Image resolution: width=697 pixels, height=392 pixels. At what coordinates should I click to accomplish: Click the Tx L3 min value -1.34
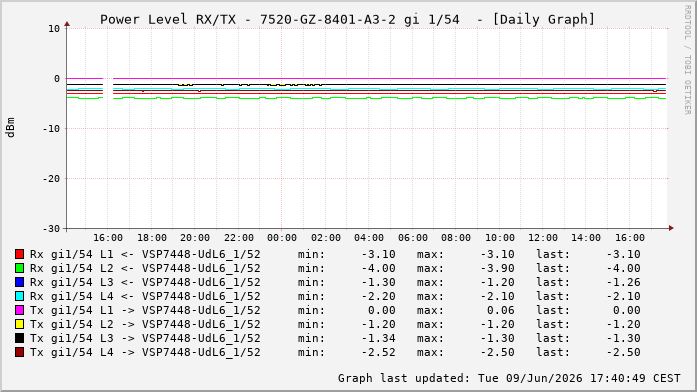378,338
